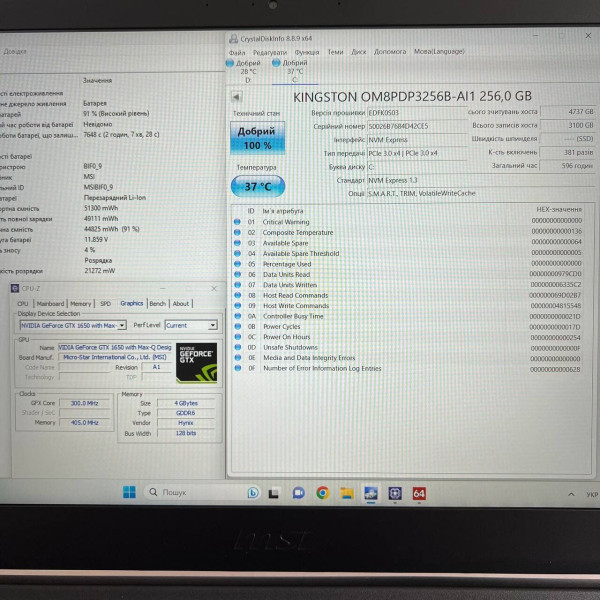Open File Explorer from taskbar
The image size is (600, 600).
[x=347, y=493]
